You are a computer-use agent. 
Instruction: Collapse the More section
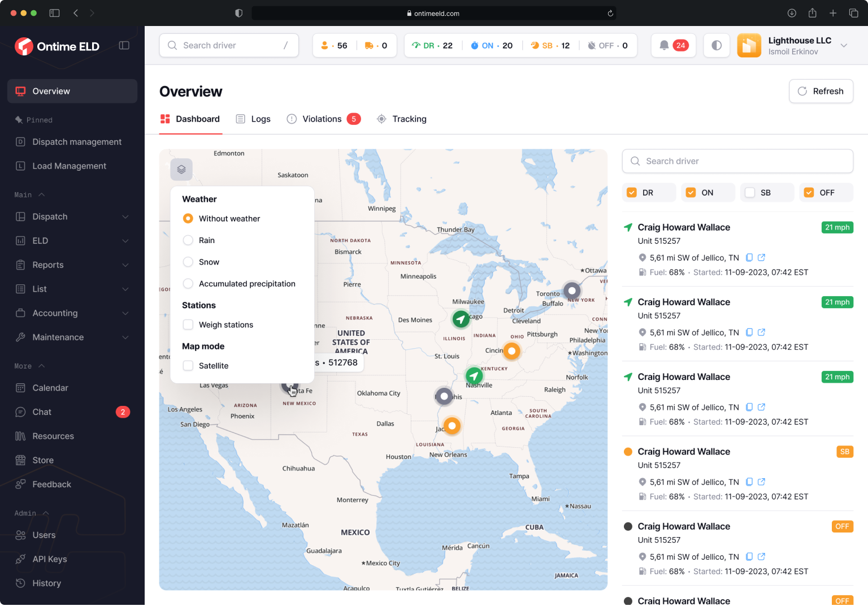pos(29,366)
